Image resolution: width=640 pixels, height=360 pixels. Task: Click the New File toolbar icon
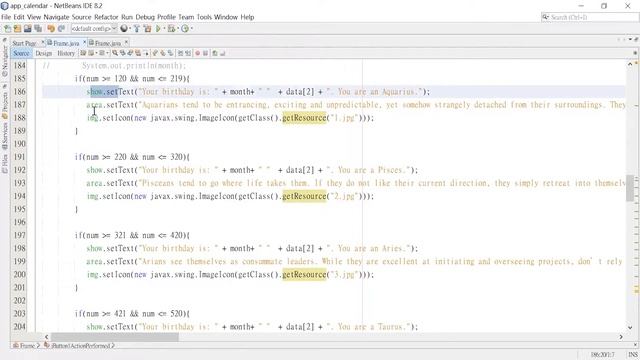coord(7,29)
